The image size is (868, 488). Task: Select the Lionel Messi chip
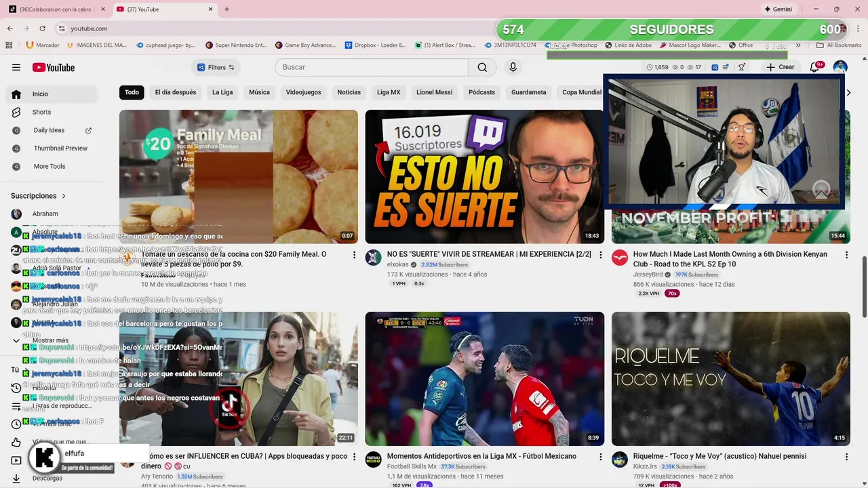pyautogui.click(x=434, y=92)
